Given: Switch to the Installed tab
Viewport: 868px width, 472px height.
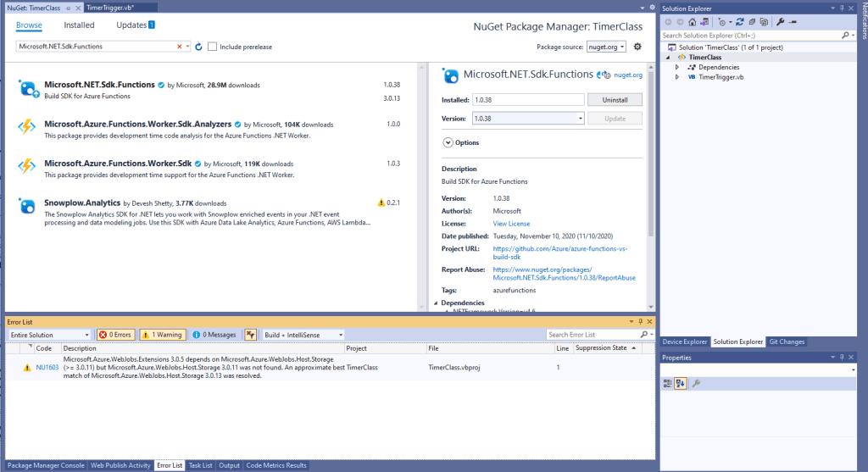Looking at the screenshot, I should [x=79, y=25].
